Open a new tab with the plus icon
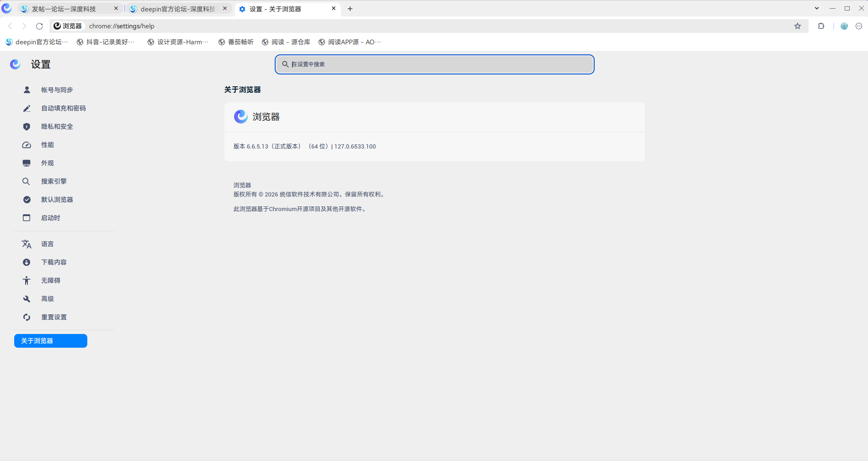Image resolution: width=868 pixels, height=461 pixels. [x=350, y=9]
